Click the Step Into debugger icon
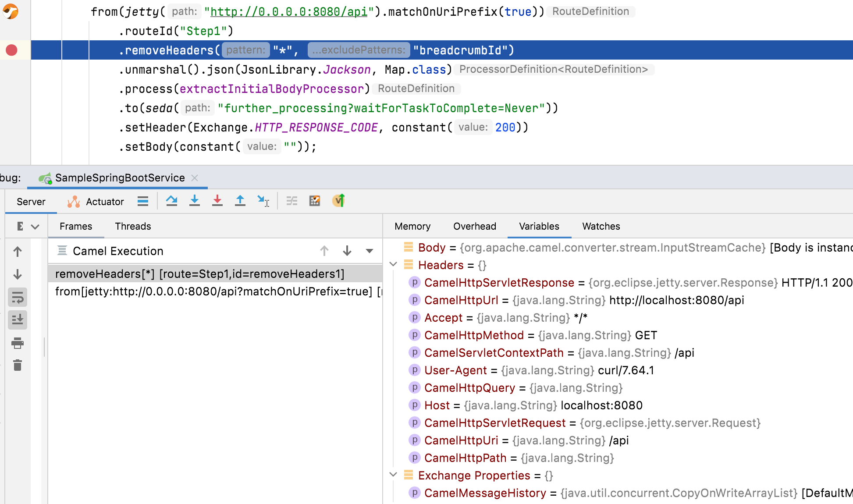Viewport: 853px width, 504px height. (x=195, y=201)
